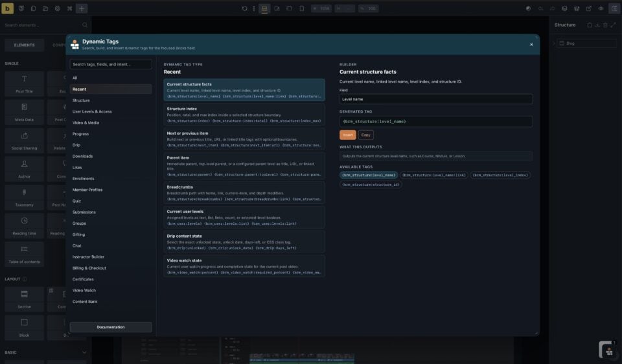Select the mobile landscape breakpoint icon
The image size is (622, 364).
click(x=289, y=8)
